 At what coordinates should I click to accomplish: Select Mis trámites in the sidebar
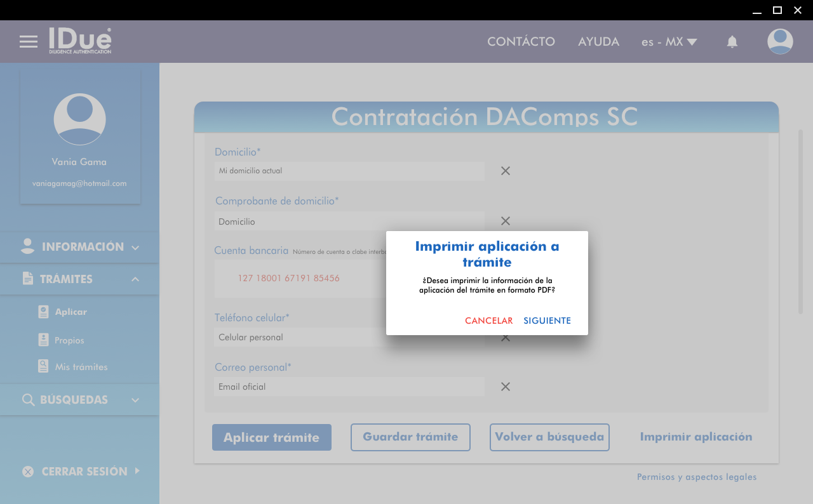click(x=81, y=367)
